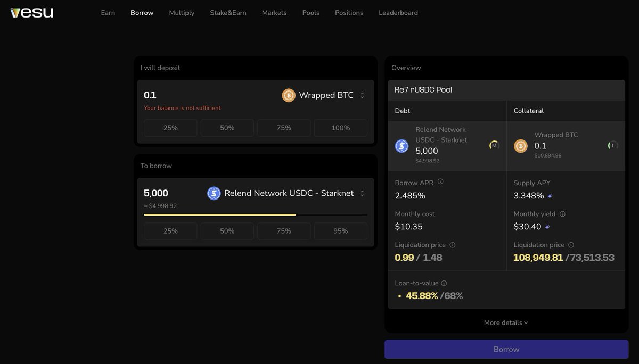Go to the Stake&Earn tab
Image resolution: width=639 pixels, height=364 pixels.
point(228,12)
